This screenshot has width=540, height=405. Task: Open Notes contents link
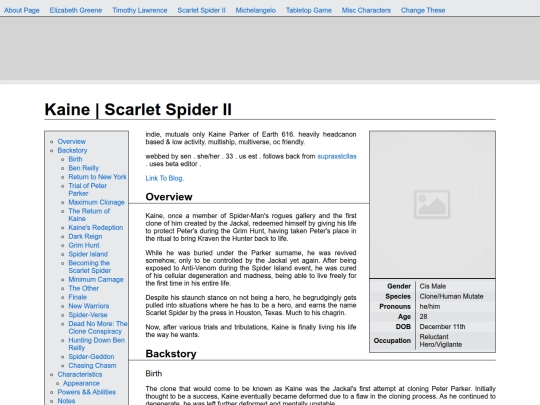(66, 401)
